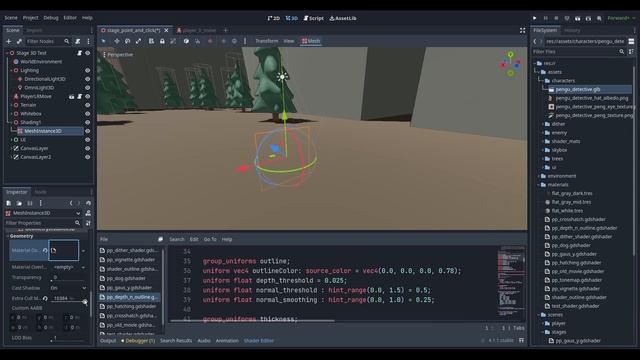The height and width of the screenshot is (360, 640).
Task: Toggle visibility of CanvasLayer2 node
Action: click(87, 157)
